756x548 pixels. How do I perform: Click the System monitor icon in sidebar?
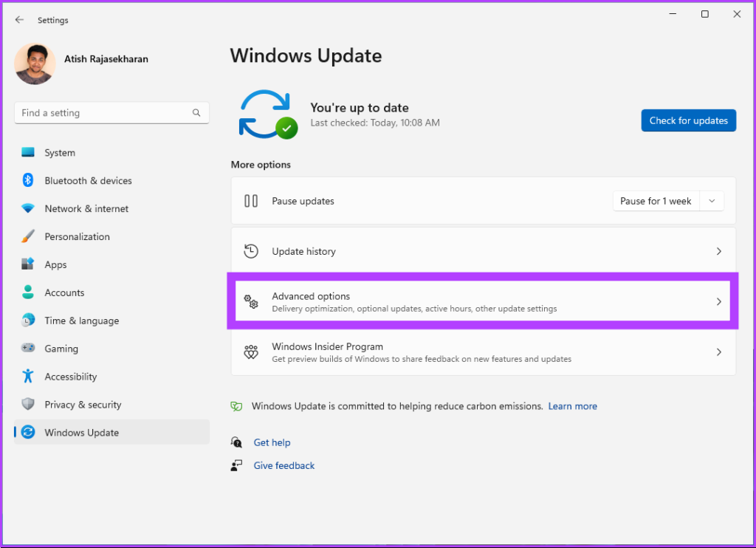coord(28,153)
